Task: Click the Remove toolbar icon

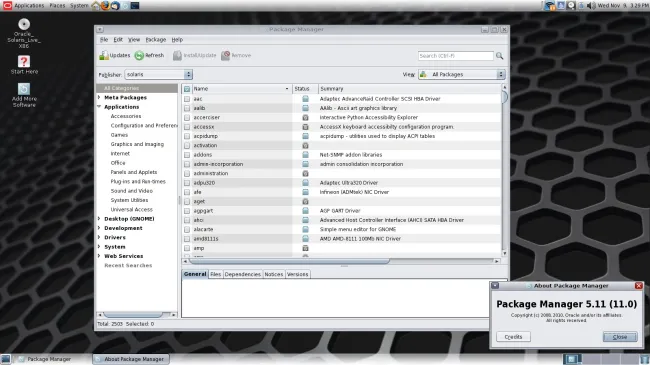Action: 226,55
